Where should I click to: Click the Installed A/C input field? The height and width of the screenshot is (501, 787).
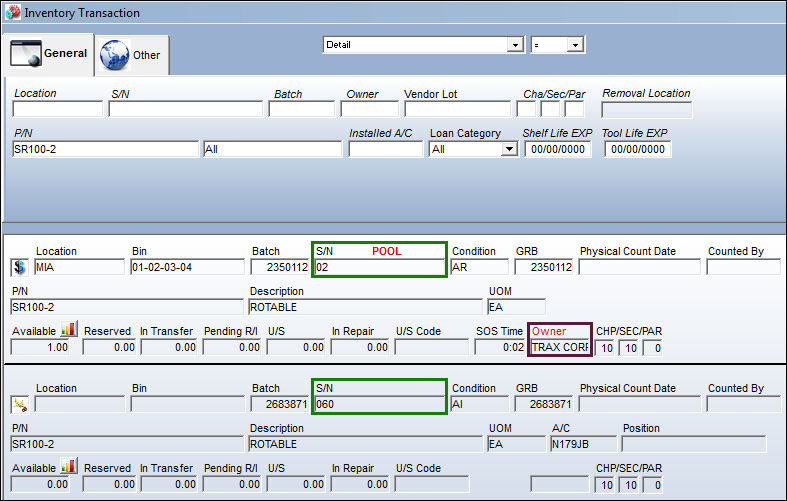pyautogui.click(x=385, y=149)
